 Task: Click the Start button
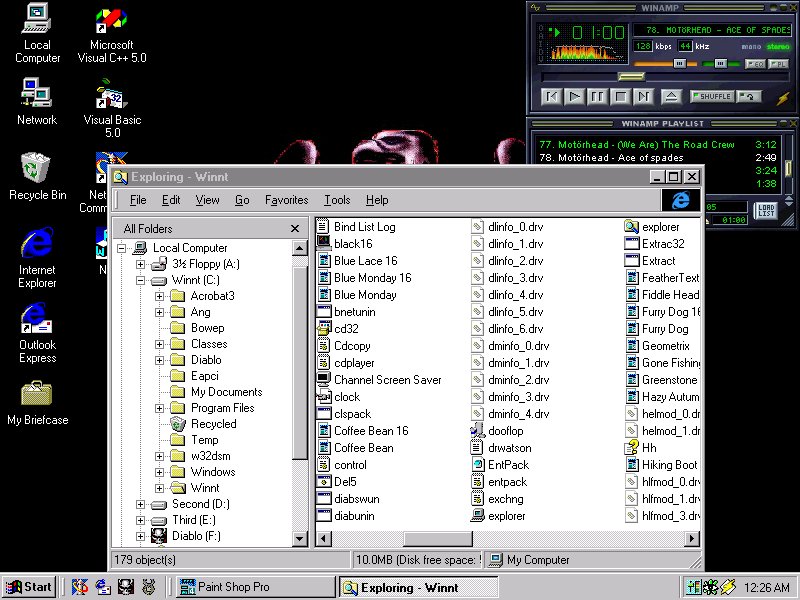point(29,587)
